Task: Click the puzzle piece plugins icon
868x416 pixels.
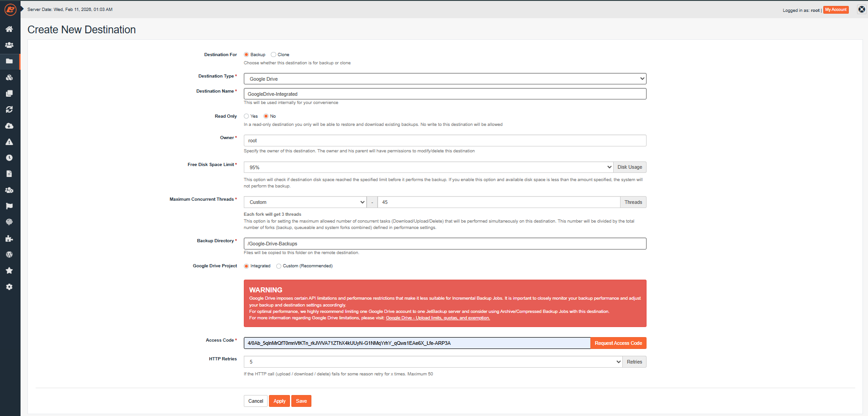Action: 9,239
